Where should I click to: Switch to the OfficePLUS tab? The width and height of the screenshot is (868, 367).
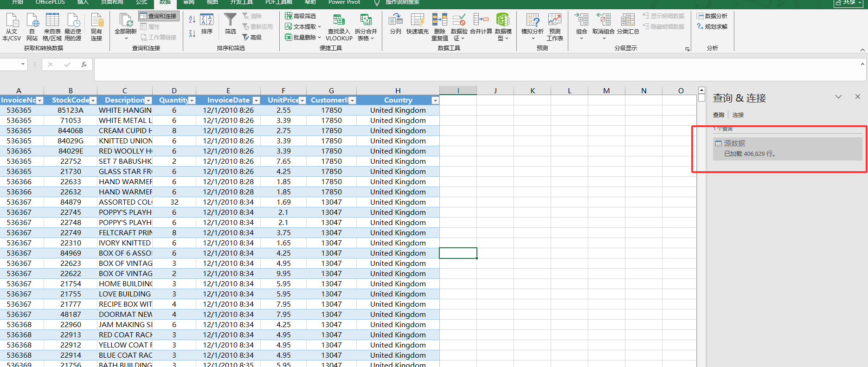(x=51, y=2)
